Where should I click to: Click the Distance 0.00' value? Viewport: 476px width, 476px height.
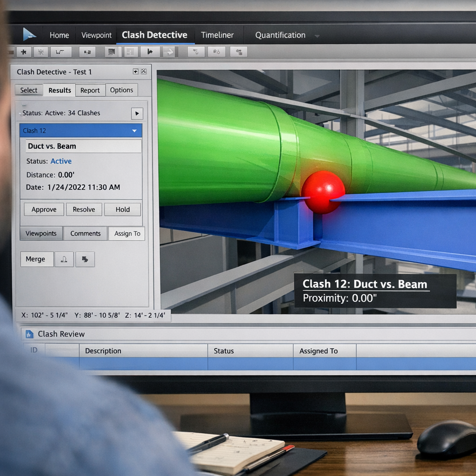(66, 175)
